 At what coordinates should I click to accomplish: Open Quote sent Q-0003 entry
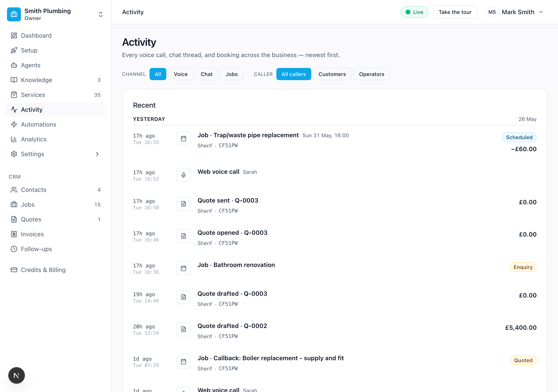(x=228, y=201)
